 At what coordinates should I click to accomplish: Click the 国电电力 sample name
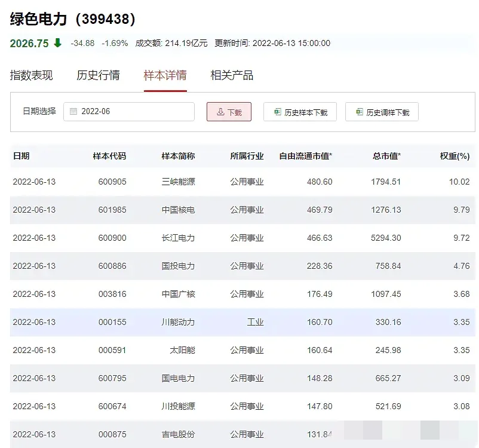click(x=178, y=379)
